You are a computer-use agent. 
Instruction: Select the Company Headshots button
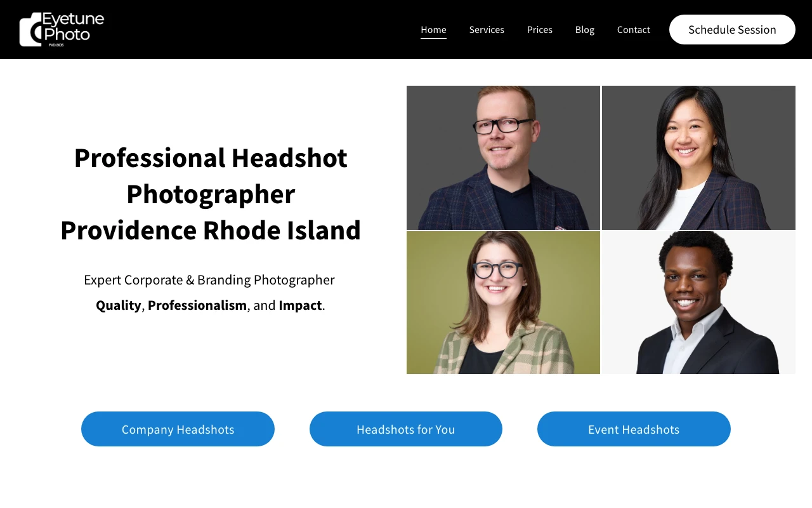click(x=178, y=429)
